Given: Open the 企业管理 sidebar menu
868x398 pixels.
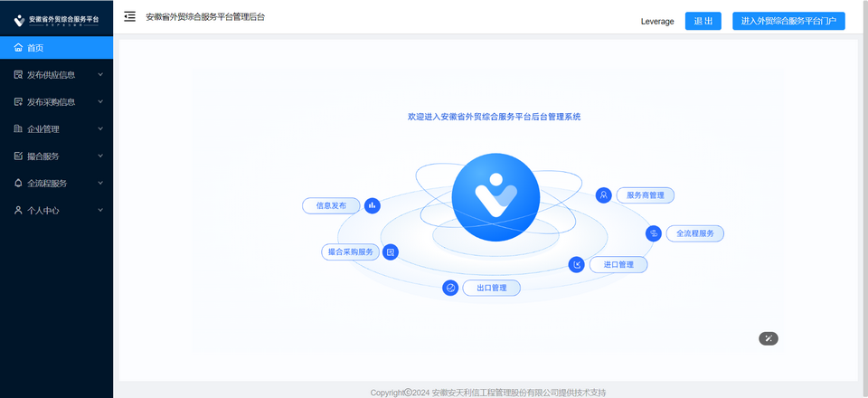Looking at the screenshot, I should (56, 129).
